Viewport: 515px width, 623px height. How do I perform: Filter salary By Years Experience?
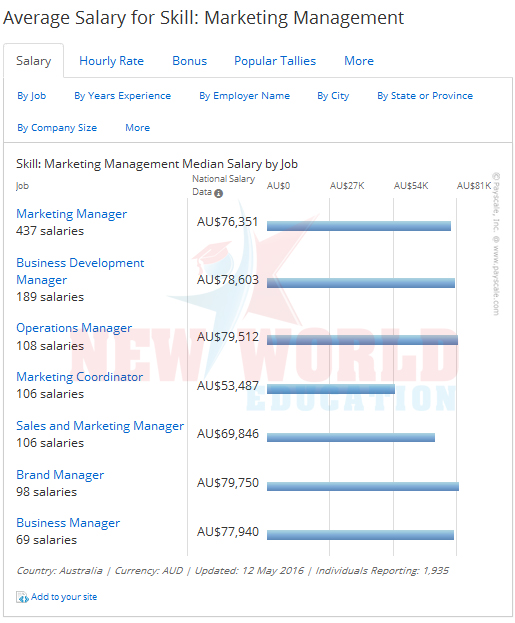pyautogui.click(x=122, y=96)
